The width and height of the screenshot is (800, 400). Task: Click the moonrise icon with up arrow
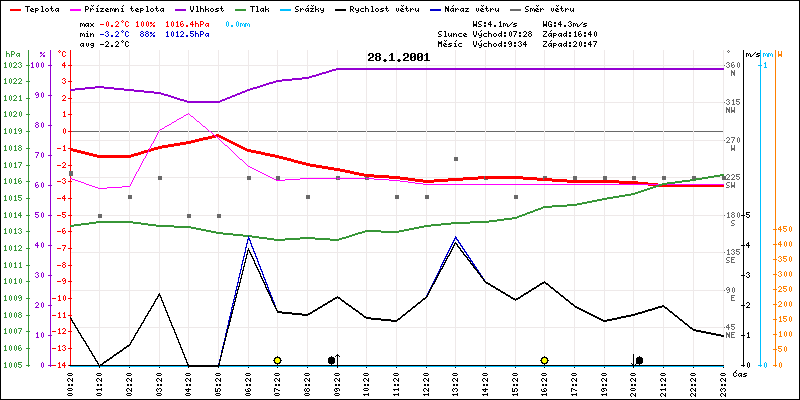coord(334,359)
